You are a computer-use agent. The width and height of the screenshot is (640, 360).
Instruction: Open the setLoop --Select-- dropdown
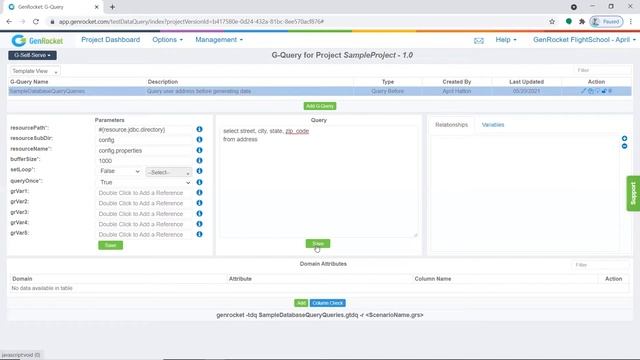tap(169, 172)
